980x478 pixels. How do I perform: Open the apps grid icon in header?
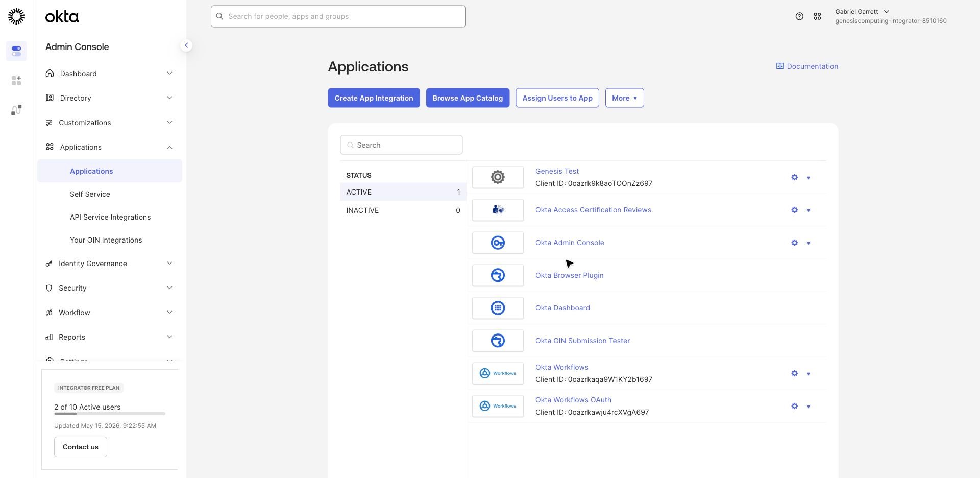(x=817, y=16)
